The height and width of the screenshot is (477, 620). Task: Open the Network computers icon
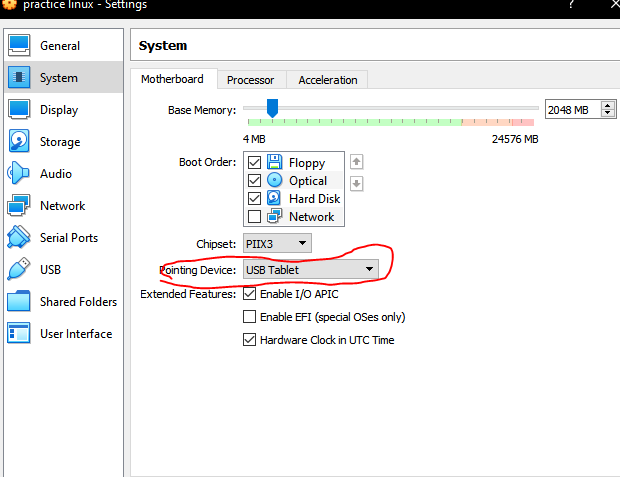[x=19, y=205]
